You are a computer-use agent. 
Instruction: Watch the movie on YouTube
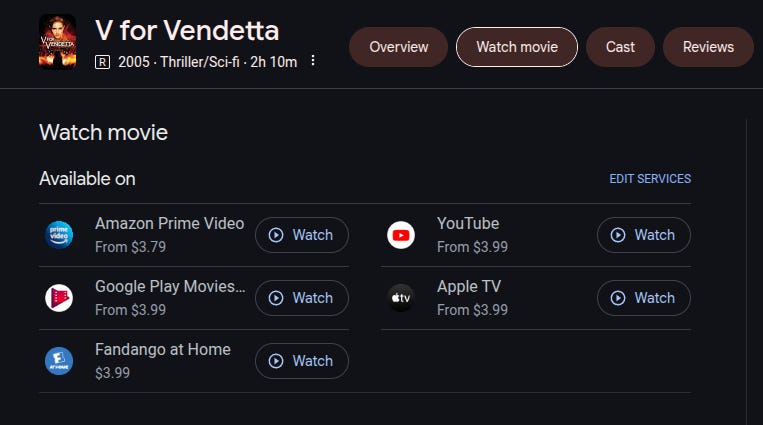click(644, 235)
